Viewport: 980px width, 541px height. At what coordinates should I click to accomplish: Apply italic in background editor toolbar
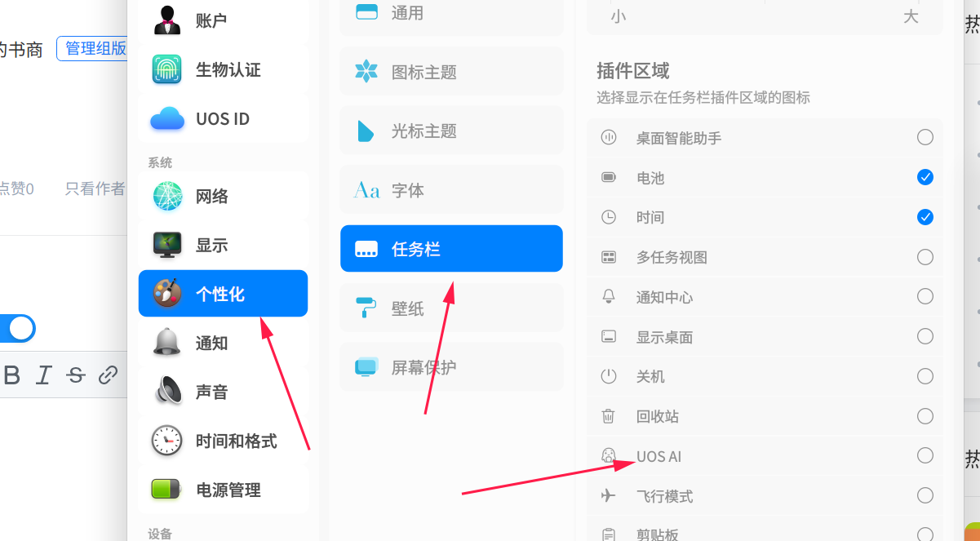(44, 375)
